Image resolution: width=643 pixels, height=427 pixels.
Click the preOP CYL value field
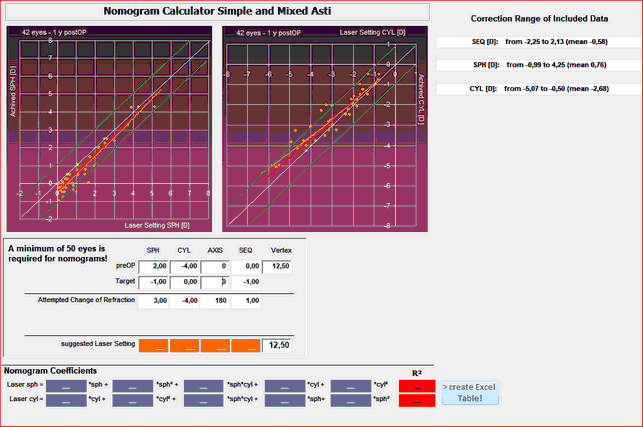click(x=184, y=266)
